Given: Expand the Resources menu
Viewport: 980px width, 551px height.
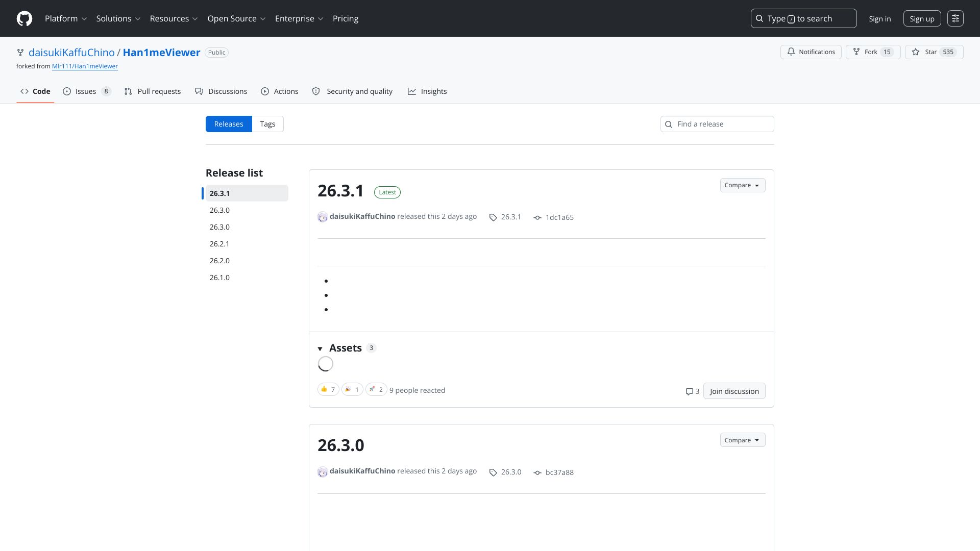Looking at the screenshot, I should (174, 18).
